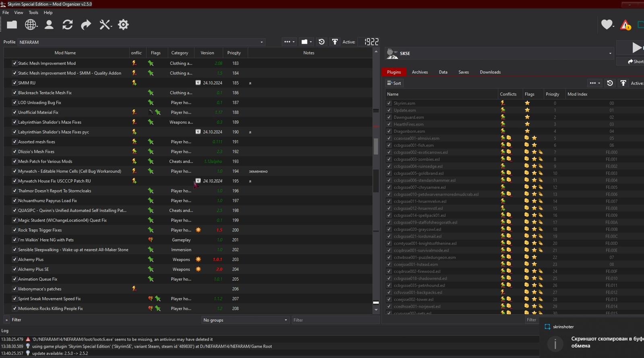
Task: Open the Tools menu
Action: pyautogui.click(x=33, y=12)
